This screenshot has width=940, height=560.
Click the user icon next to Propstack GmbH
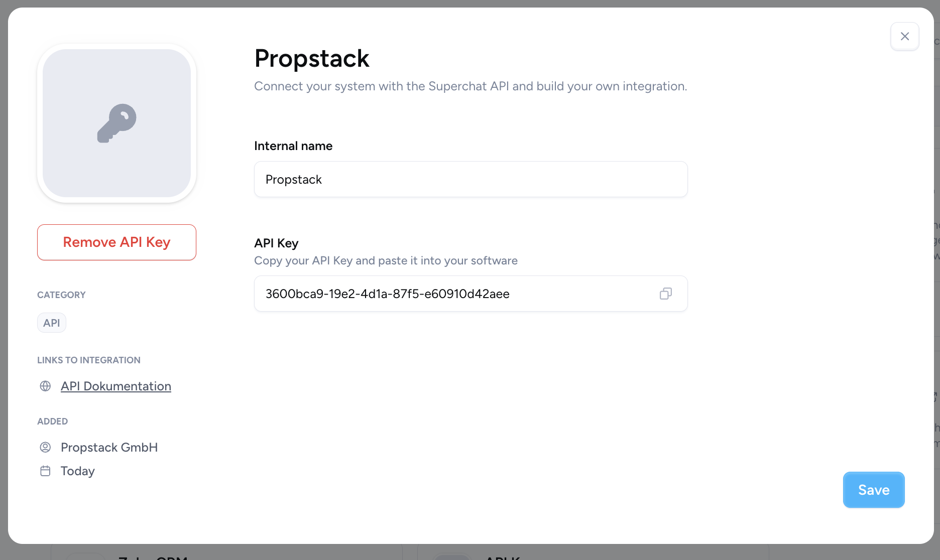point(45,447)
